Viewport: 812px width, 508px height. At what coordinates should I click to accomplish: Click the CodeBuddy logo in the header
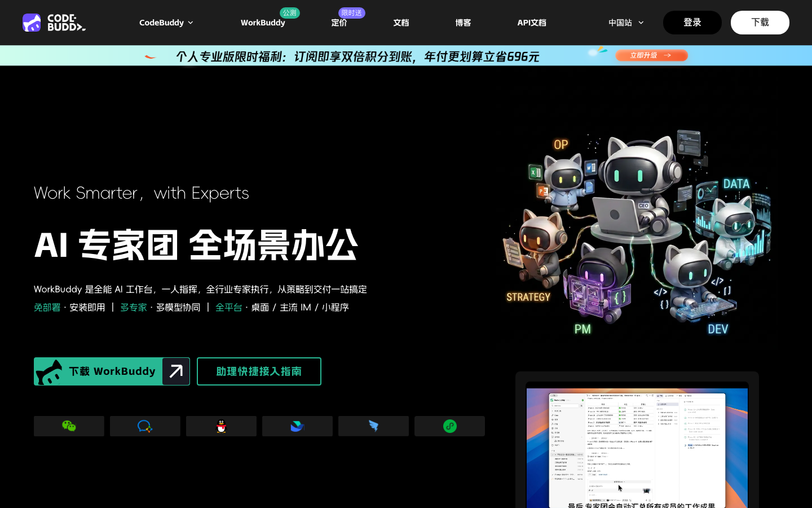(x=54, y=23)
